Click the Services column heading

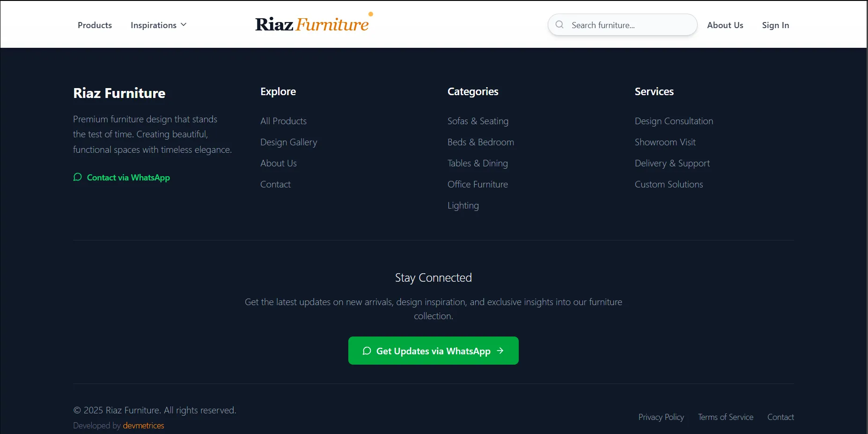pyautogui.click(x=654, y=91)
